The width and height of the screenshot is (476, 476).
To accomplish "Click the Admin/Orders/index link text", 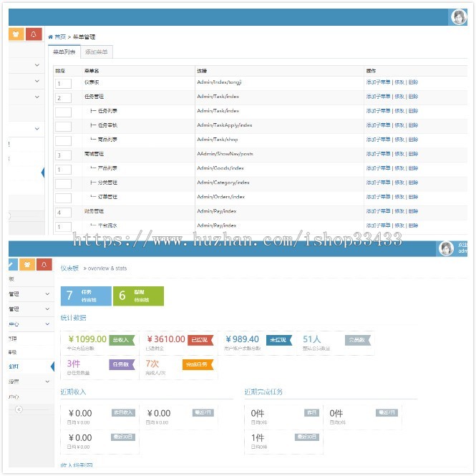I will 221,197.
